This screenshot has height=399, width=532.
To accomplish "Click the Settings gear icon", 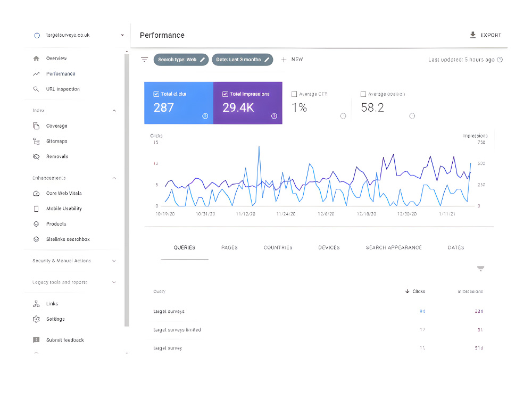I will pos(36,319).
